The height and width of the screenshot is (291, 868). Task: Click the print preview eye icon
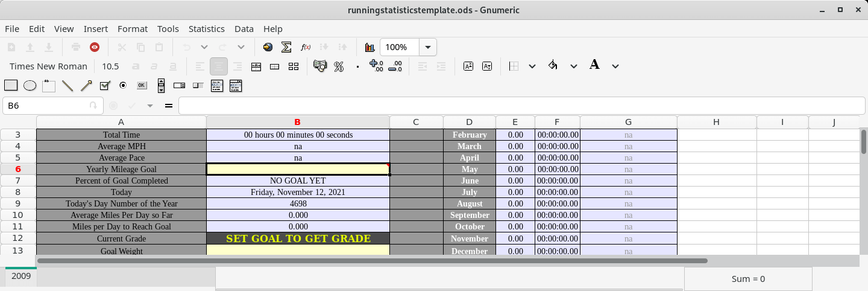(x=95, y=47)
